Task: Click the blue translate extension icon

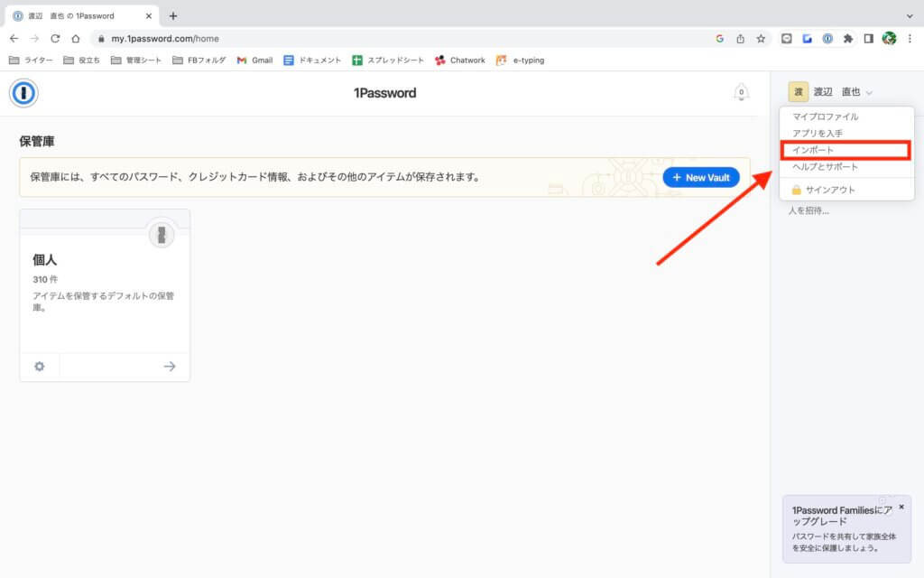Action: (807, 38)
